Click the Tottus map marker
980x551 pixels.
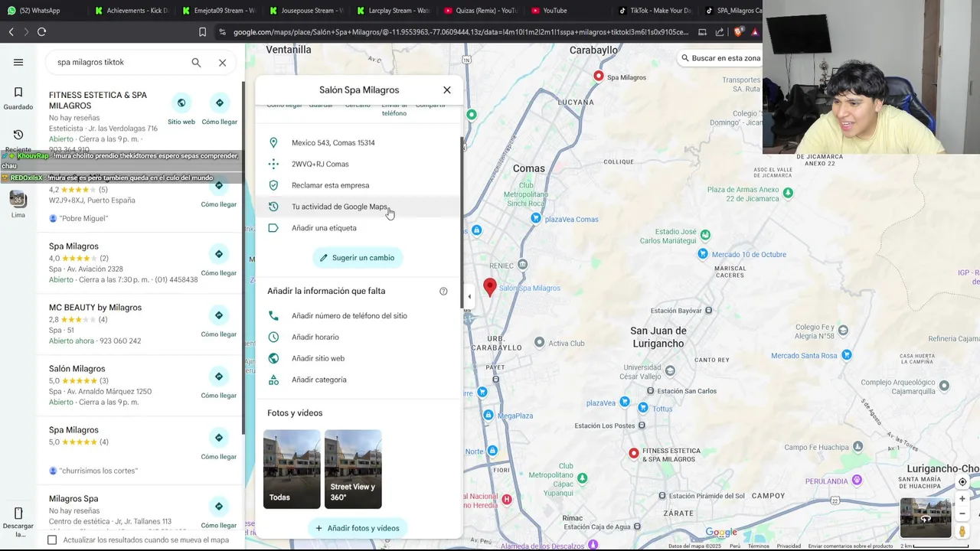tap(642, 409)
